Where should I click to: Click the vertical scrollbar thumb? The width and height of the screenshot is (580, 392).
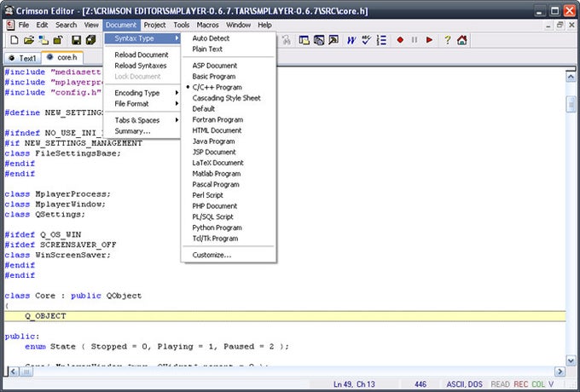[571, 104]
